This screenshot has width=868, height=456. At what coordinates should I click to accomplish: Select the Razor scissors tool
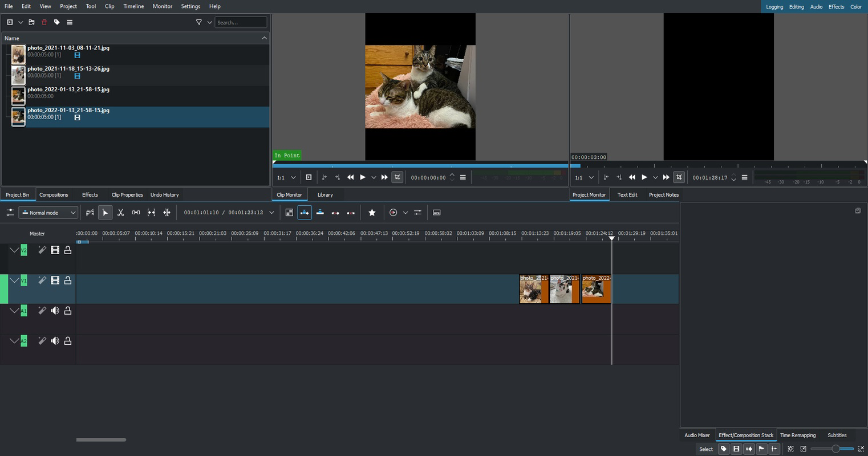click(x=120, y=213)
